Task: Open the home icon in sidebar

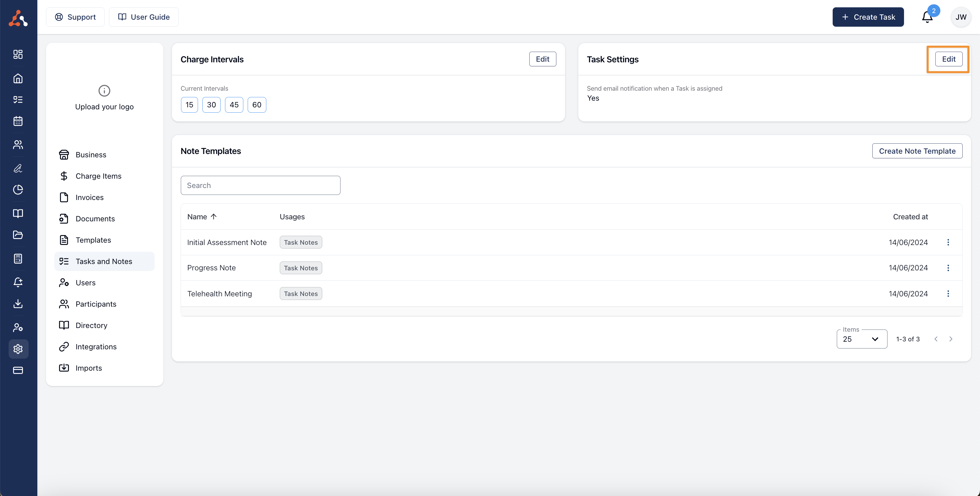Action: (18, 78)
